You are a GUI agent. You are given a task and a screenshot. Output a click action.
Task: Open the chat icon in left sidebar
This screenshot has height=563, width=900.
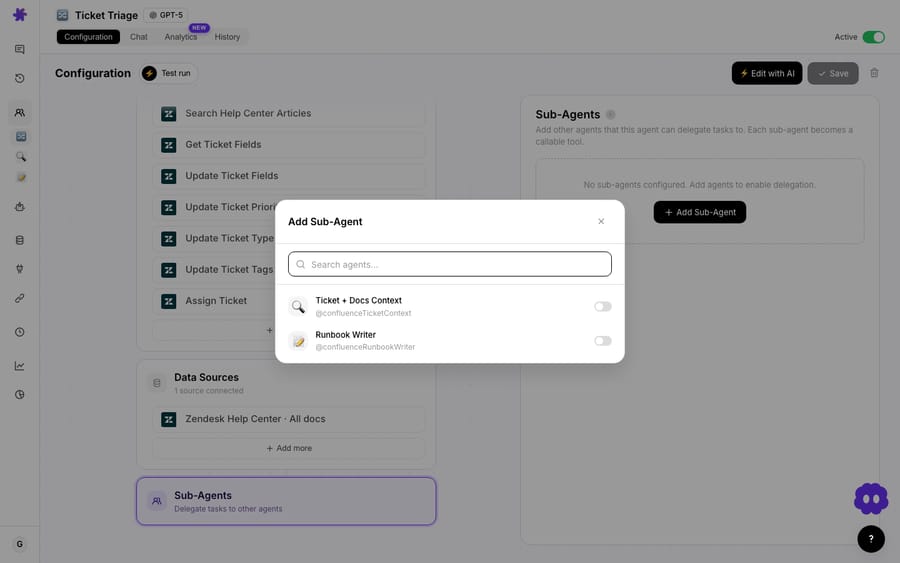(20, 49)
